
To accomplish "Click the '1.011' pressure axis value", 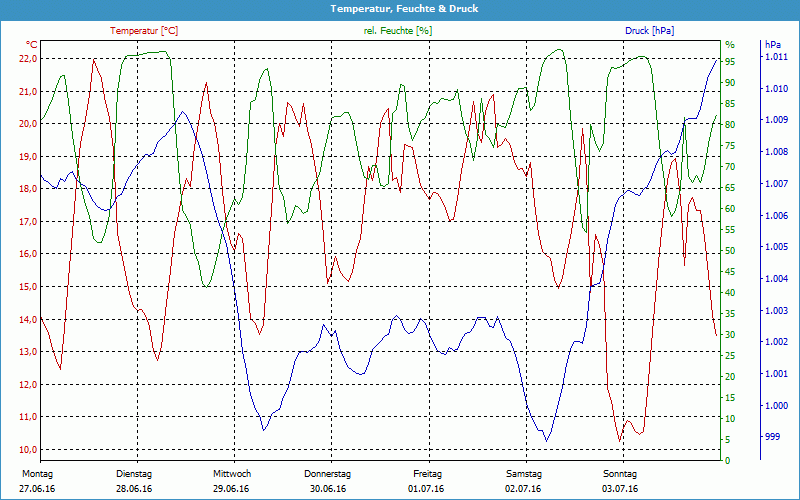I will coord(776,57).
